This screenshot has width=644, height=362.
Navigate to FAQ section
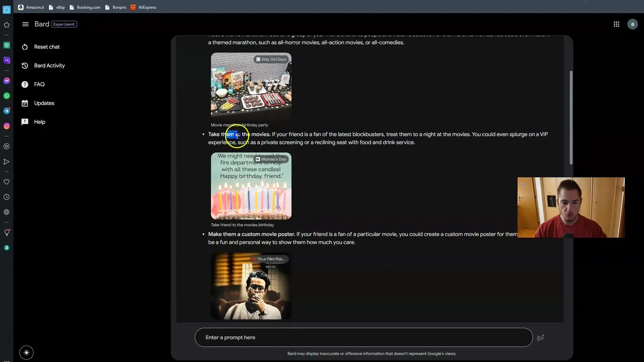[39, 84]
